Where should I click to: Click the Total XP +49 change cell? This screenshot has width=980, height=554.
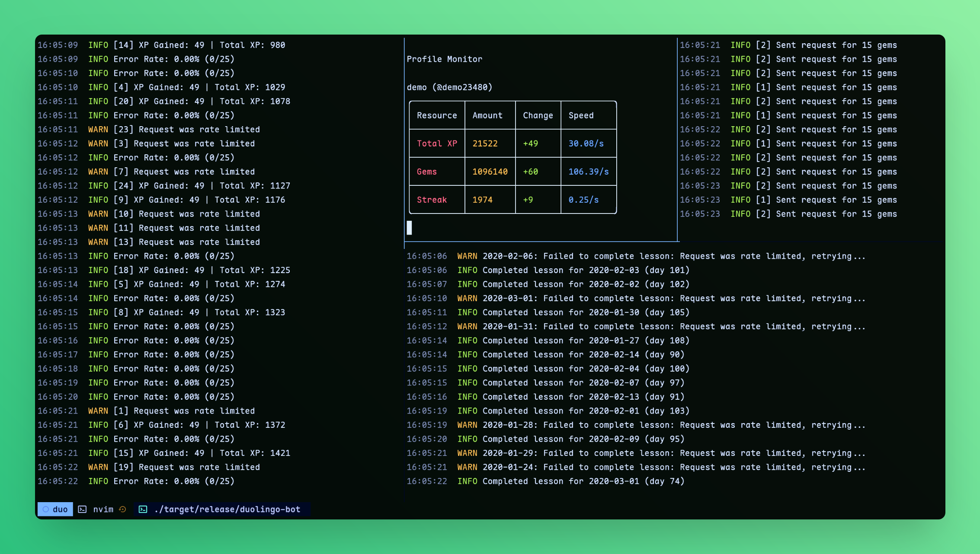click(x=531, y=143)
